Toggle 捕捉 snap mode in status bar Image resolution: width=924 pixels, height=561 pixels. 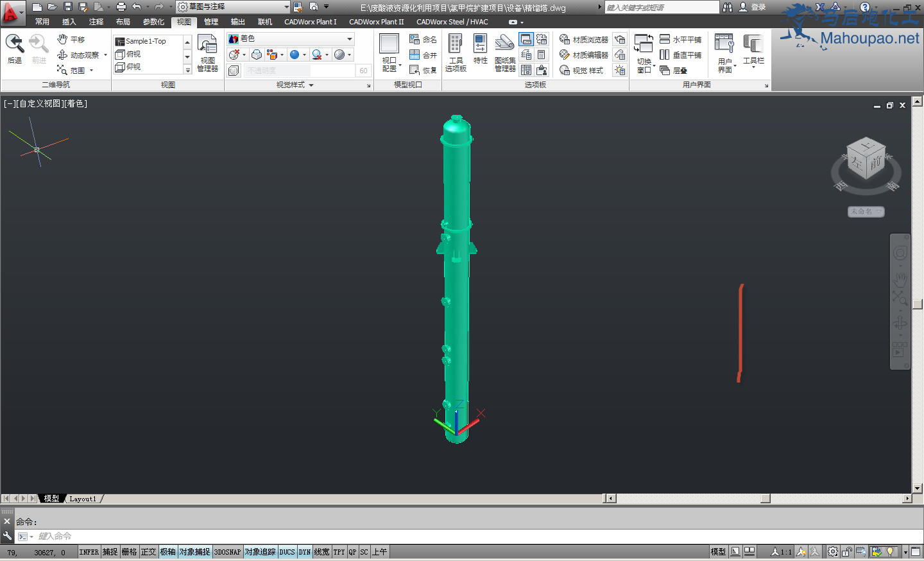[110, 552]
